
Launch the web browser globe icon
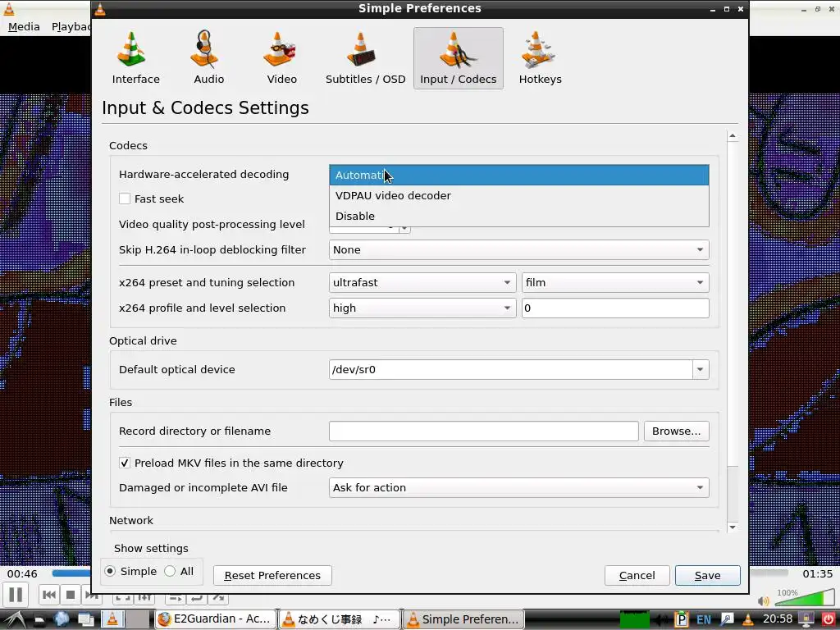[x=62, y=619]
